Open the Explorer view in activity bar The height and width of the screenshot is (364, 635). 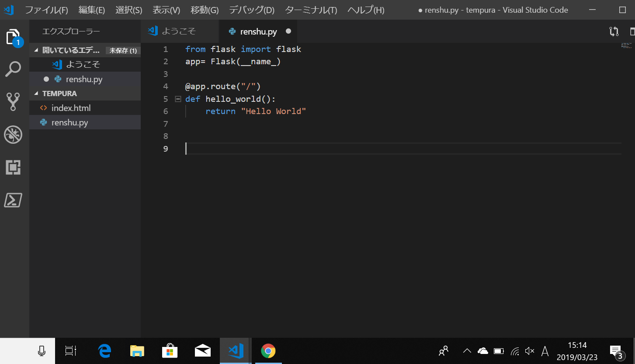(x=13, y=38)
